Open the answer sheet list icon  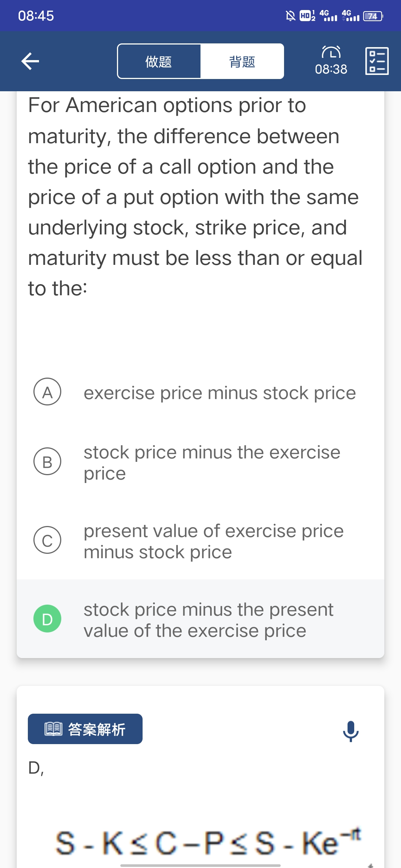pos(377,61)
